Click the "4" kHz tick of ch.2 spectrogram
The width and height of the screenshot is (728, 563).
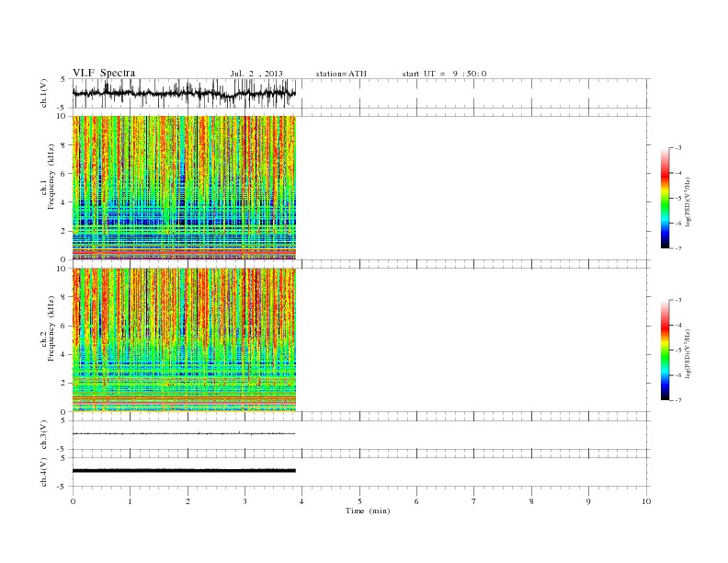coord(63,354)
